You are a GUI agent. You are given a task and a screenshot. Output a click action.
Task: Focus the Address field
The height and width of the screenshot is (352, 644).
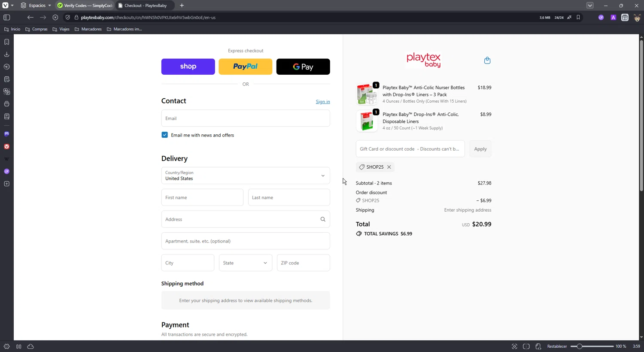(246, 219)
